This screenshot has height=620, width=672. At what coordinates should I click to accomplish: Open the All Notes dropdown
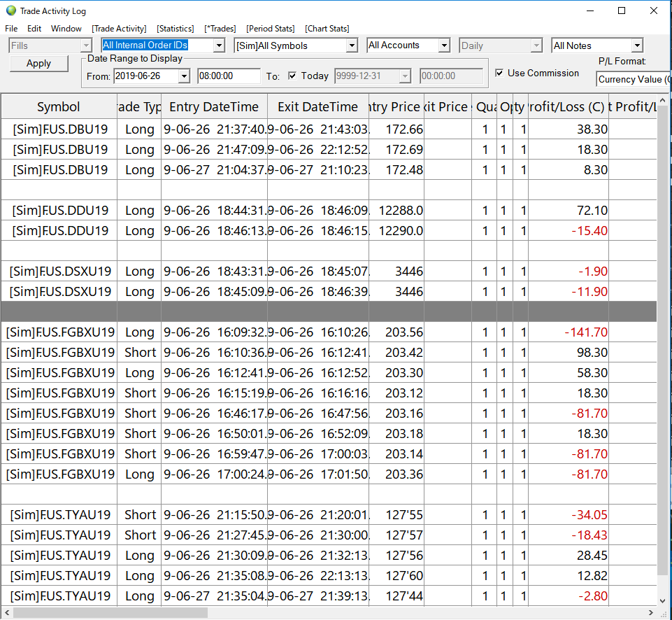click(x=636, y=45)
